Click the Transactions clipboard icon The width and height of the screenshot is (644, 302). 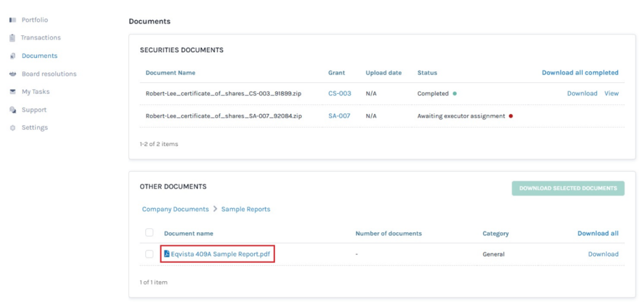pyautogui.click(x=13, y=38)
